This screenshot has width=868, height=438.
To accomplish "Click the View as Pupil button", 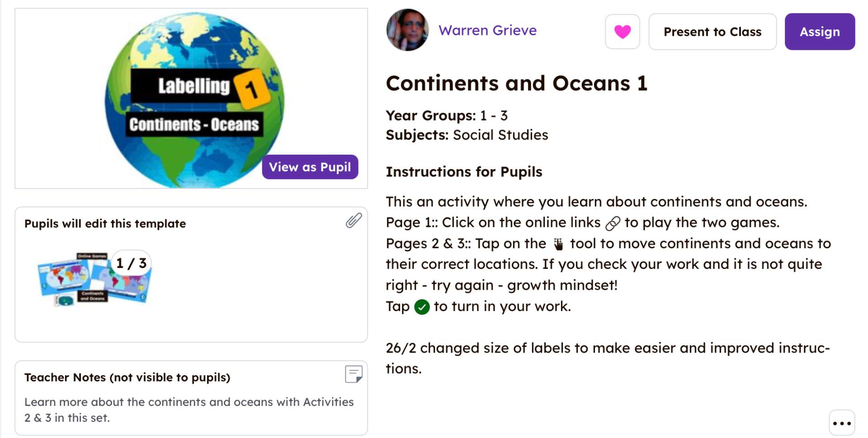I will 310,167.
